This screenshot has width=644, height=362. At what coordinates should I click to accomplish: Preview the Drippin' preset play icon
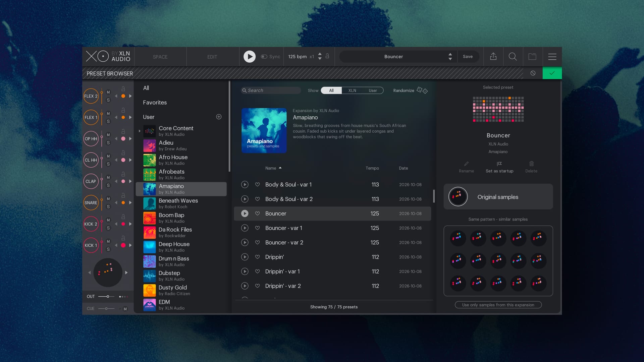click(245, 257)
